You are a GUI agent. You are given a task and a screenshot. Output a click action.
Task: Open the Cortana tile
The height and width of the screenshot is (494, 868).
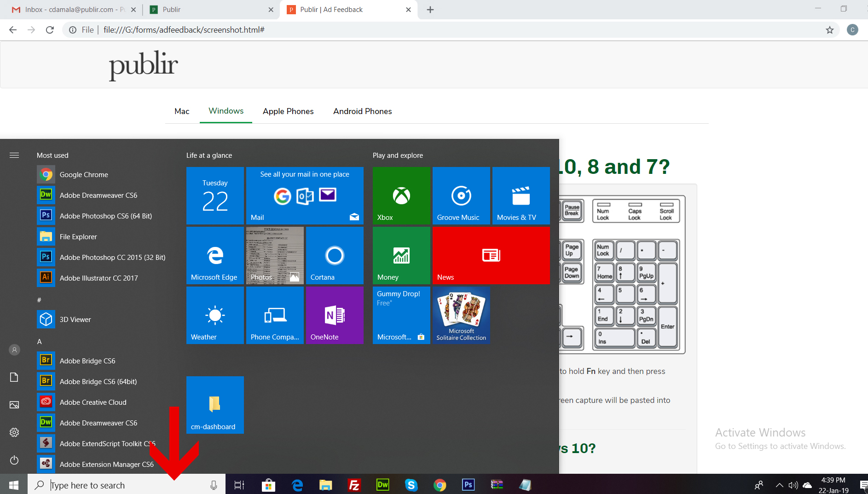(335, 255)
